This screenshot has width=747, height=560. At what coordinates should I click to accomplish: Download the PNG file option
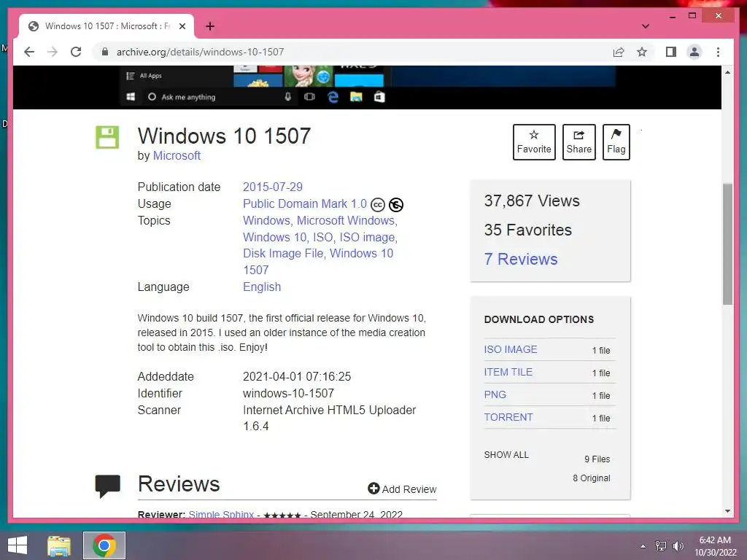point(495,394)
